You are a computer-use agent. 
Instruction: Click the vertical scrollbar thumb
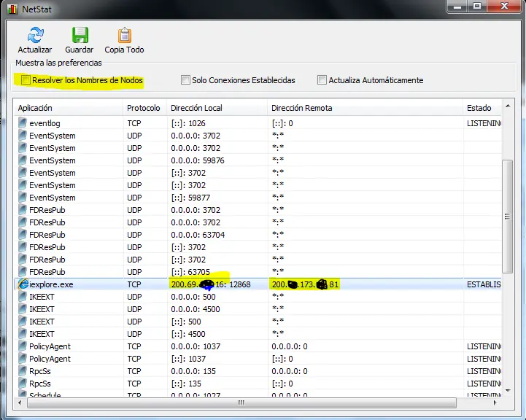click(x=507, y=217)
